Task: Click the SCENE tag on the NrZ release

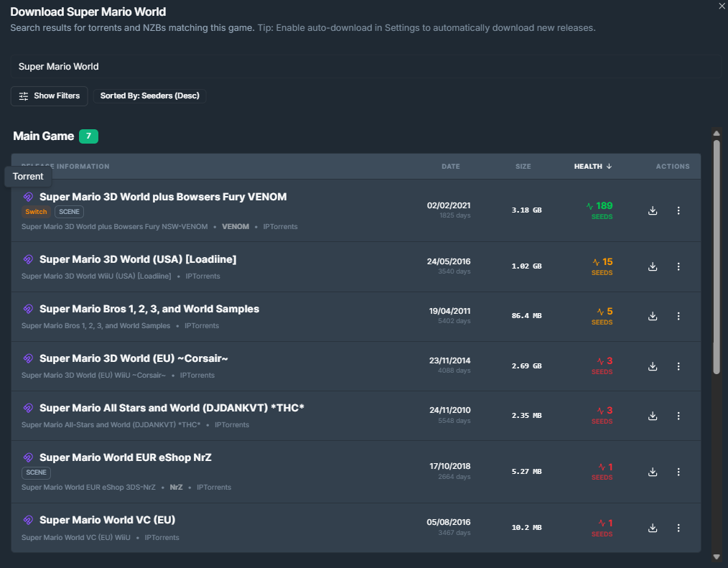Action: coord(36,472)
